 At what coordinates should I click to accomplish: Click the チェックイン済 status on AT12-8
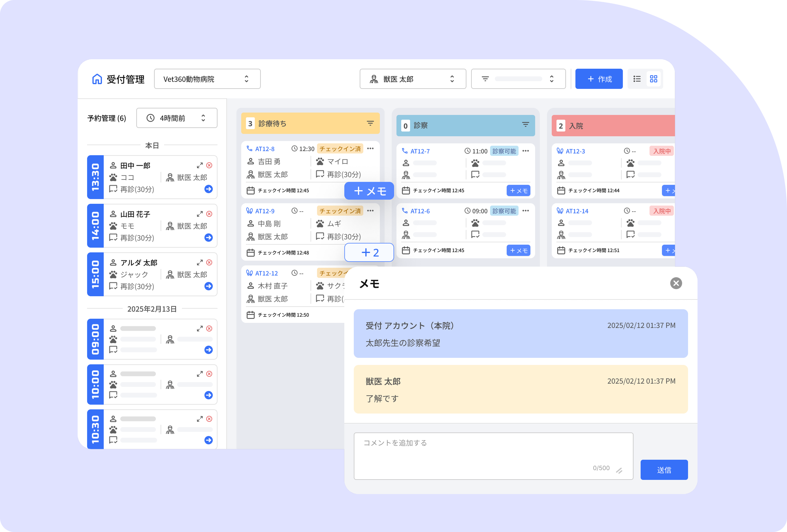click(x=340, y=149)
